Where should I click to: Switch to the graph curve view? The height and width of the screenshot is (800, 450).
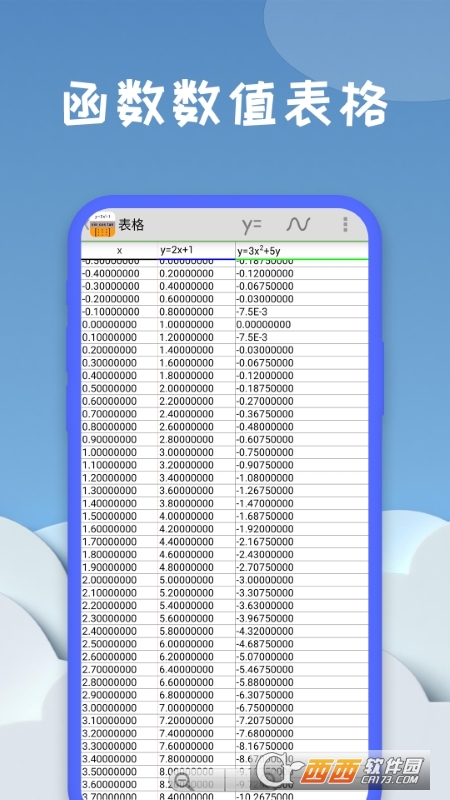tap(298, 224)
